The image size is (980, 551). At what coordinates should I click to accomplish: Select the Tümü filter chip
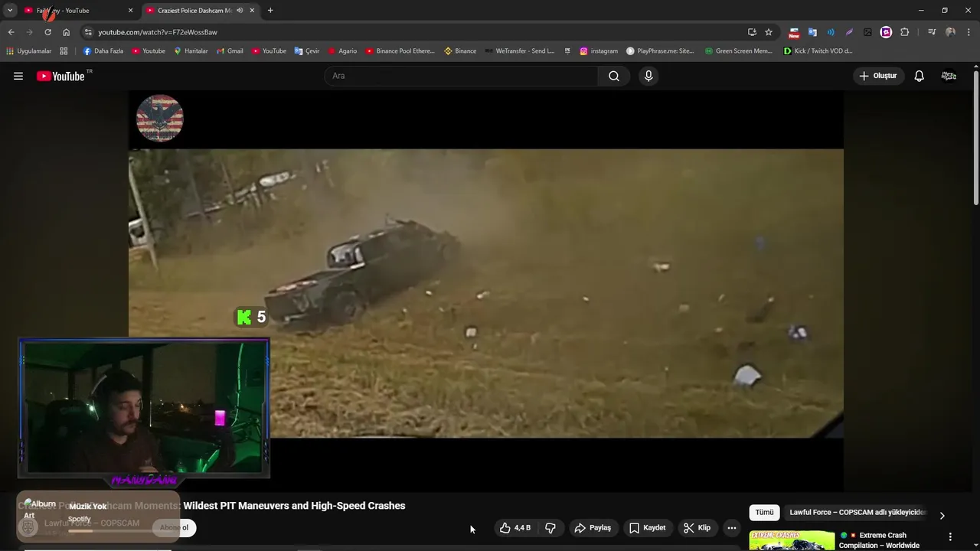coord(764,513)
